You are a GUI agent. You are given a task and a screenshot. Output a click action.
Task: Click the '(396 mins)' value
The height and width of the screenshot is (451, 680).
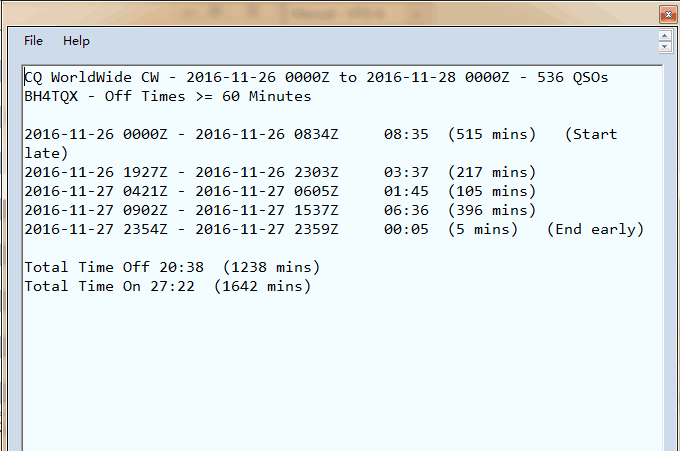(492, 211)
